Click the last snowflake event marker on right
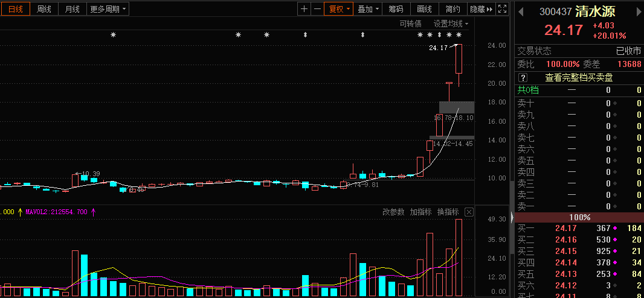Viewport: 644px width, 298px height. pyautogui.click(x=459, y=35)
